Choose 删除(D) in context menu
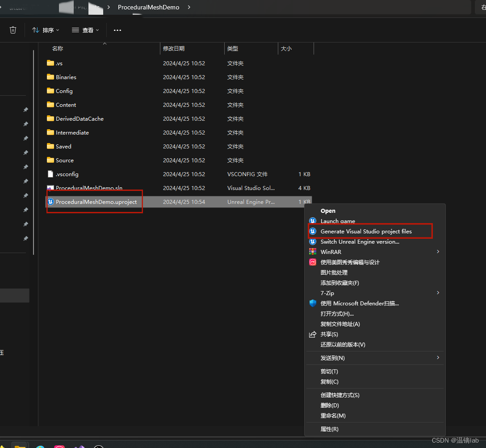The height and width of the screenshot is (448, 486). click(x=330, y=405)
